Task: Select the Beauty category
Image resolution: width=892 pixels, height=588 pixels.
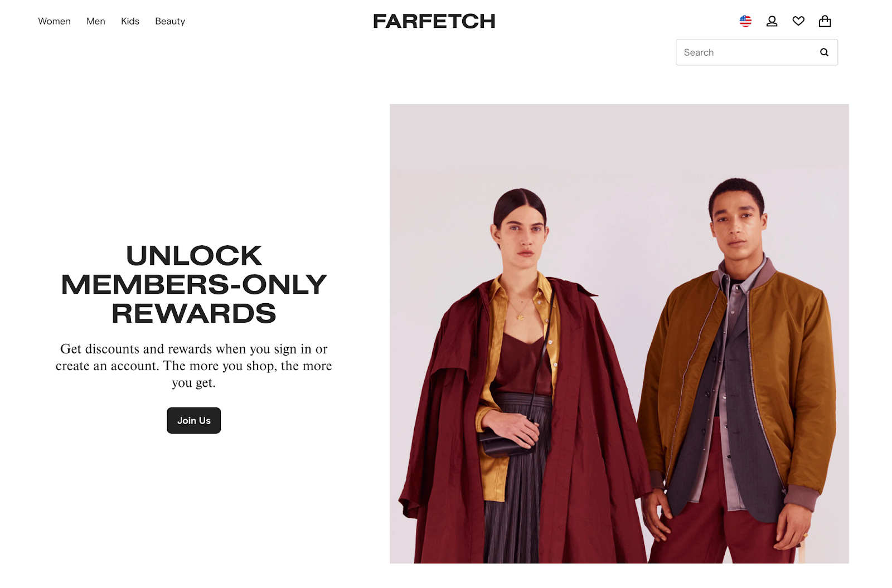Action: [170, 21]
